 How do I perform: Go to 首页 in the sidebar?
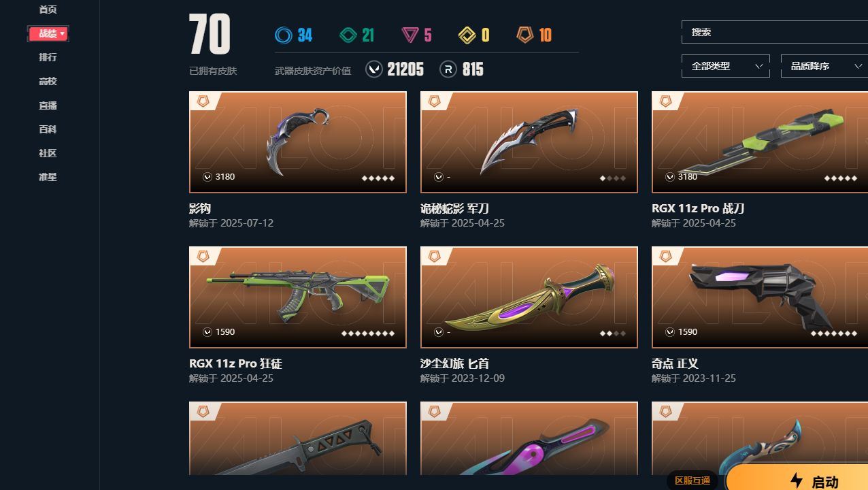[x=48, y=10]
